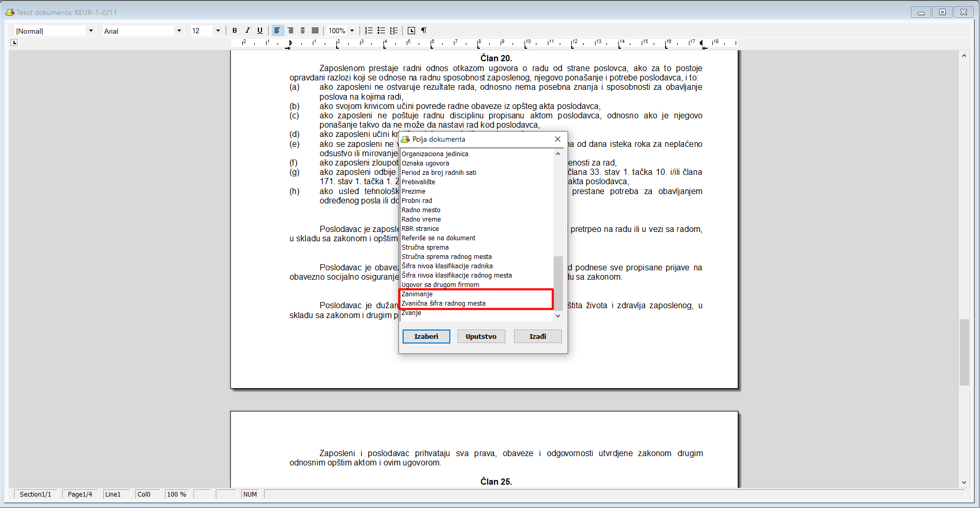Click the field list scroll up arrow
This screenshot has width=980, height=508.
pyautogui.click(x=558, y=154)
